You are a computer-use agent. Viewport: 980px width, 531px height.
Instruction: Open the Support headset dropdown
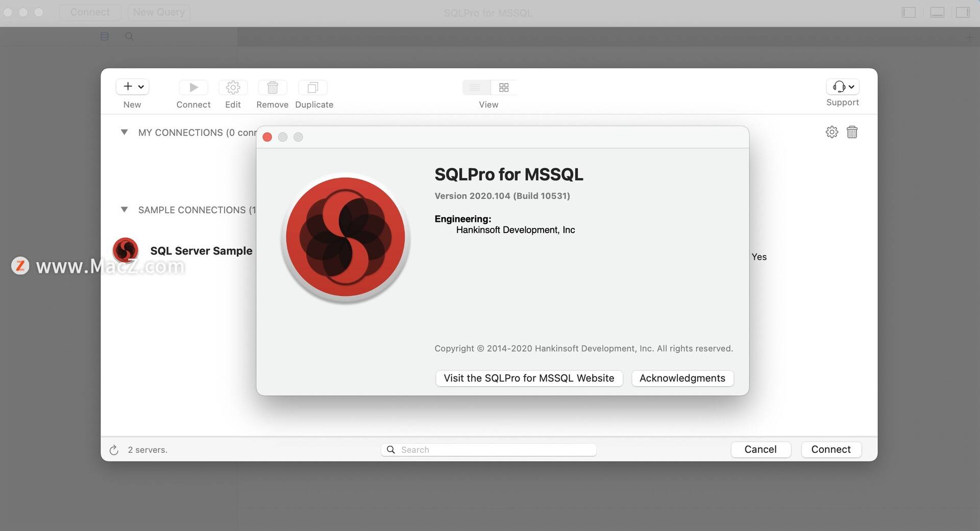coord(843,87)
